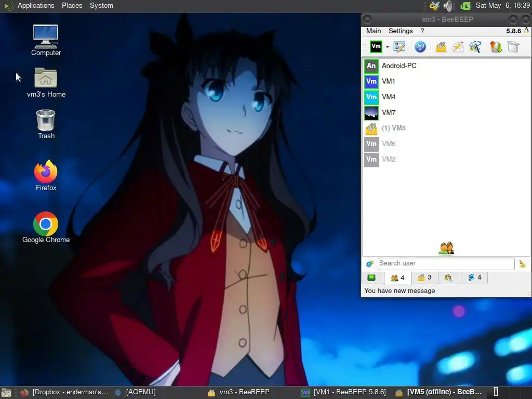Click the show desktop button in bottom panel

tap(6, 393)
